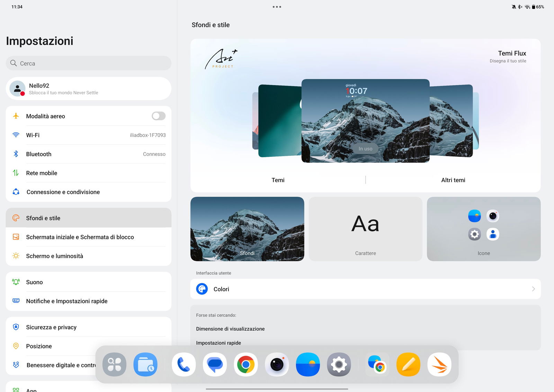Click the Posizione pin icon

[16, 346]
